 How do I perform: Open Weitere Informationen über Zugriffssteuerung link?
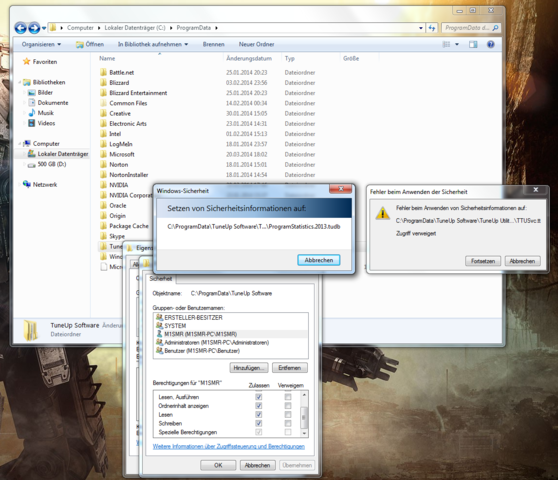coord(229,446)
